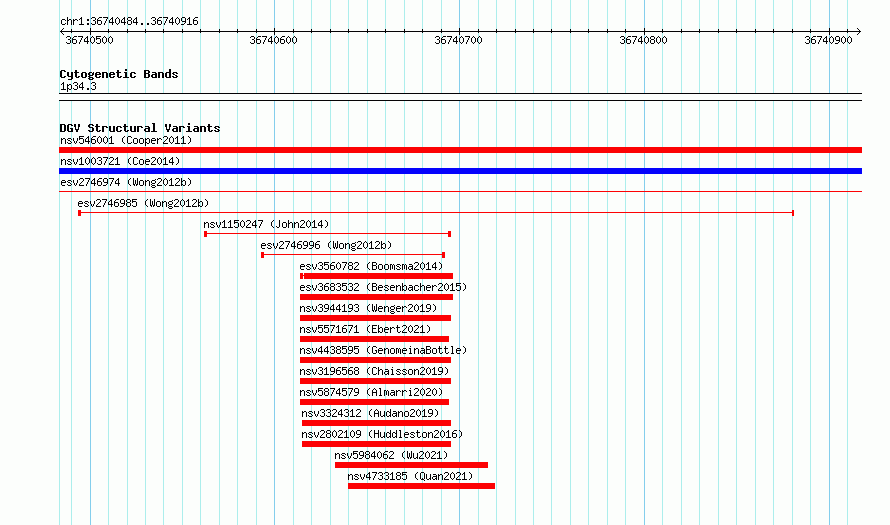890x525 pixels.
Task: Click the 36740700 ruler position marker
Action: click(459, 40)
